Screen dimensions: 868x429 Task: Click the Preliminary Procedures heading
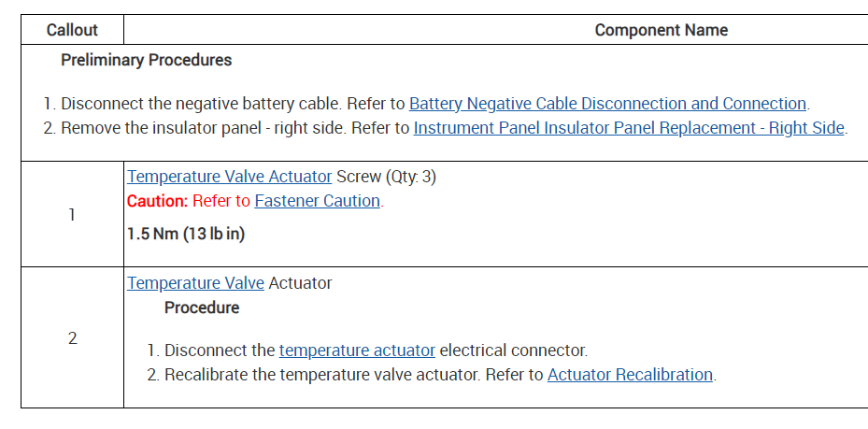146,61
